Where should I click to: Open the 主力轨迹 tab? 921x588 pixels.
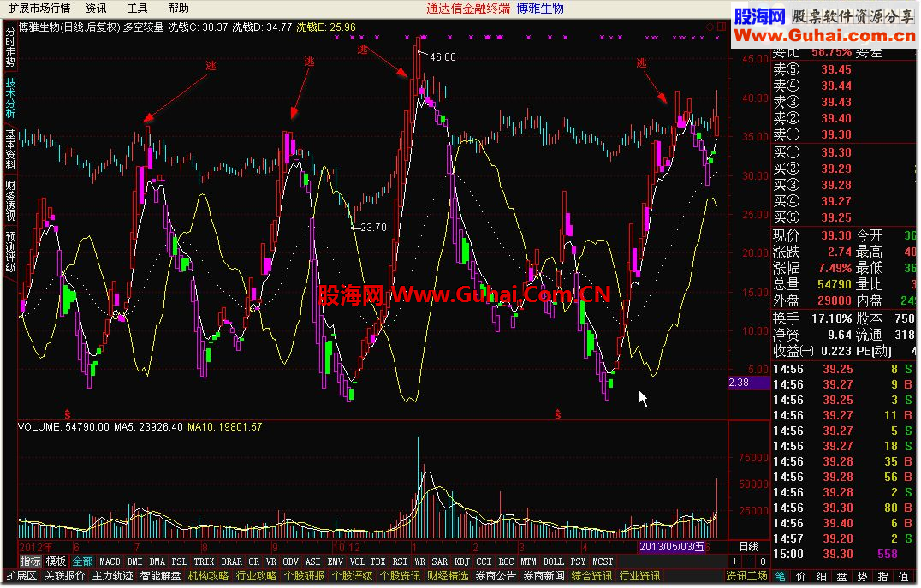click(x=113, y=576)
